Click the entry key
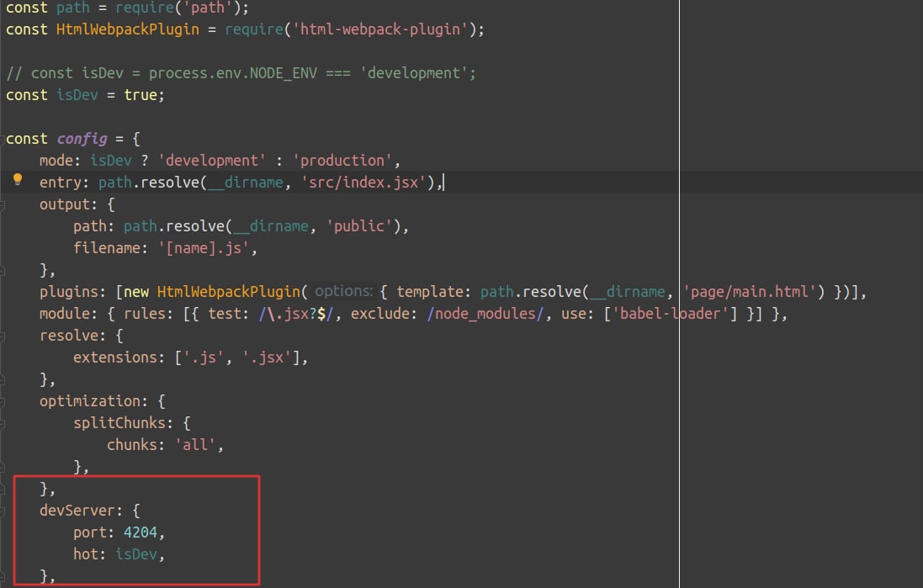Image resolution: width=923 pixels, height=588 pixels. pos(60,183)
